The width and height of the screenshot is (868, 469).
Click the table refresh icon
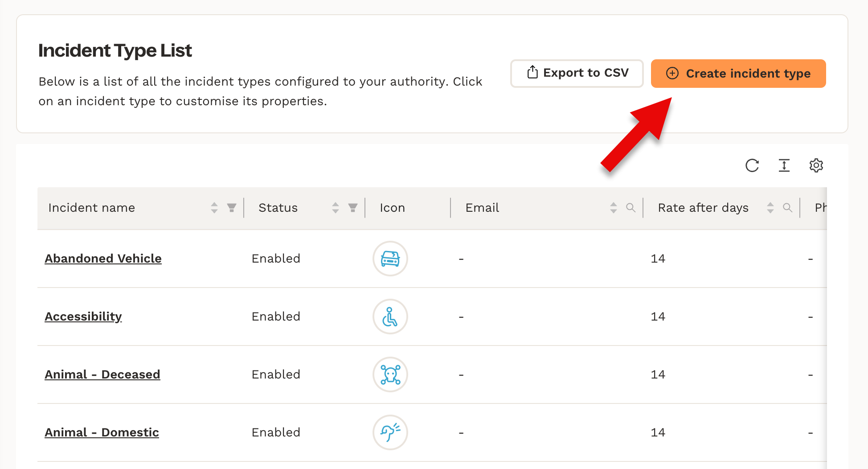[x=752, y=165]
